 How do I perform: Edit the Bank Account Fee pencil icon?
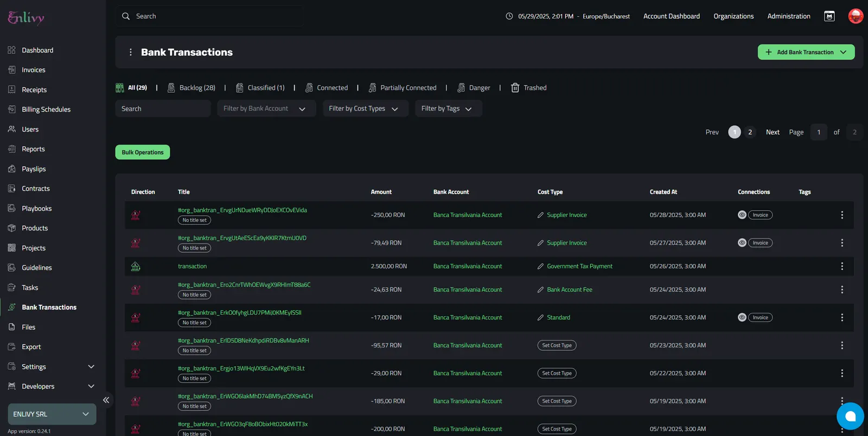(540, 290)
